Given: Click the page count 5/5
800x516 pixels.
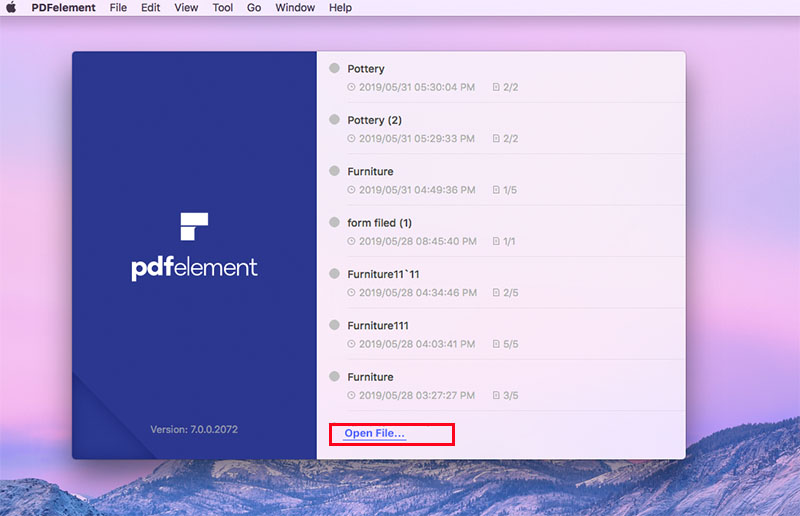Looking at the screenshot, I should click(511, 345).
